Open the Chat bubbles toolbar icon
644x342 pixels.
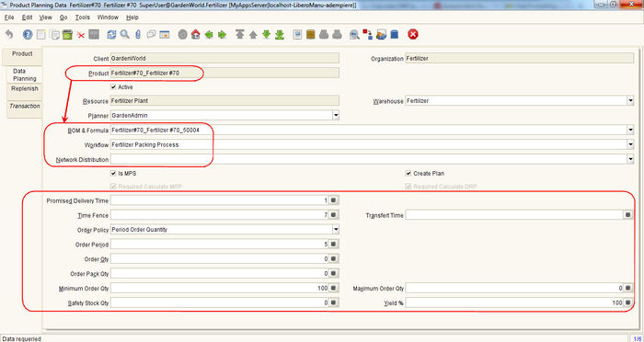[x=151, y=35]
